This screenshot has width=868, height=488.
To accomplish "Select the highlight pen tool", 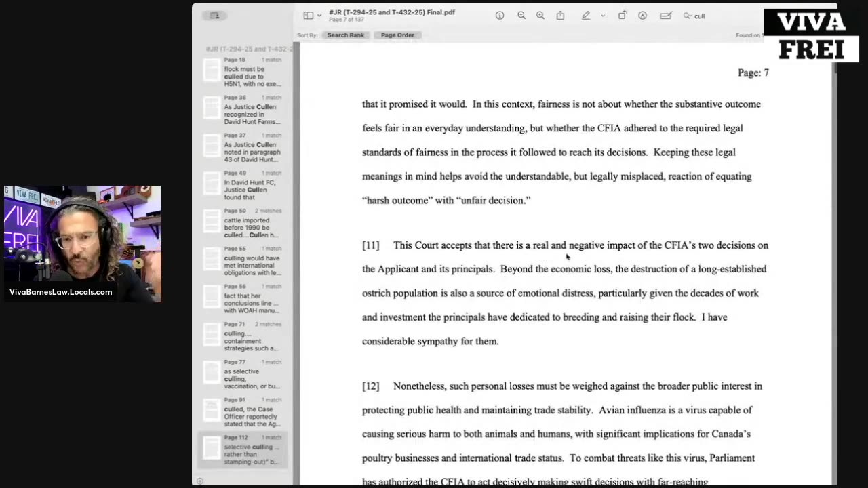I will [586, 16].
